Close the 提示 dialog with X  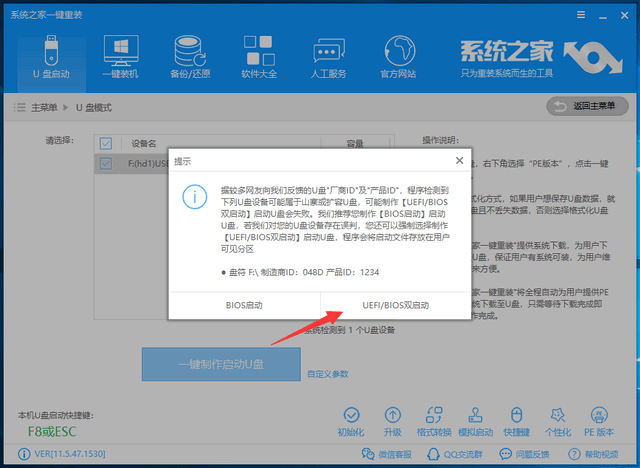[x=459, y=160]
